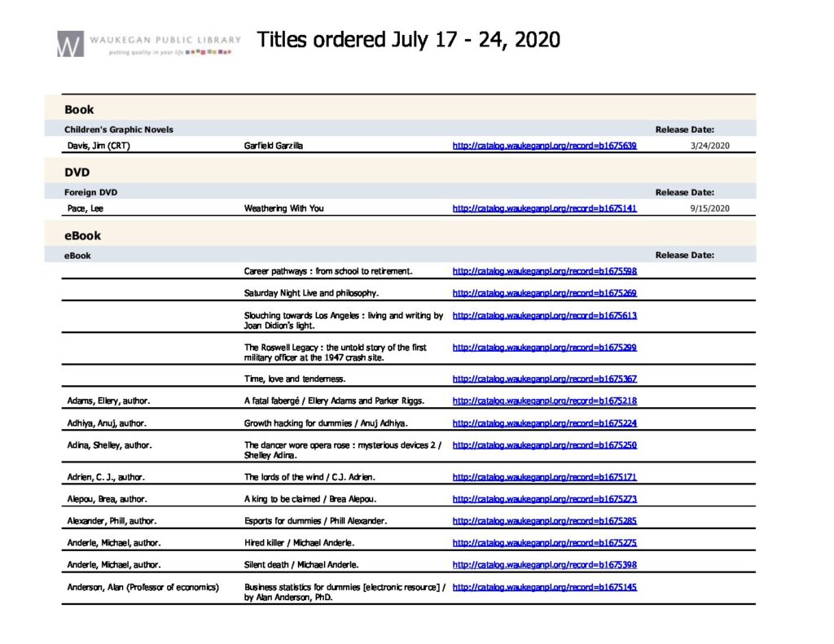Select 'Anderle, Michael, author.' in the Hired killer row
This screenshot has height=644, width=834.
point(114,543)
